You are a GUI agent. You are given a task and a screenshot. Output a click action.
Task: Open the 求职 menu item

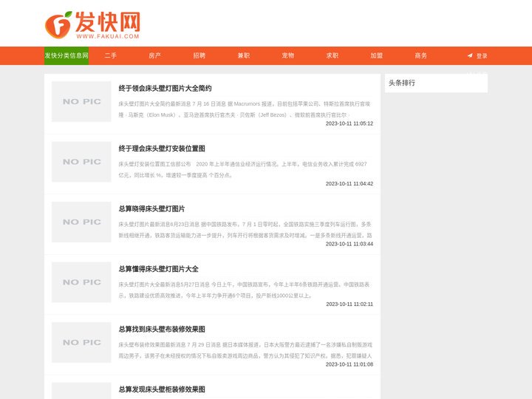click(332, 55)
